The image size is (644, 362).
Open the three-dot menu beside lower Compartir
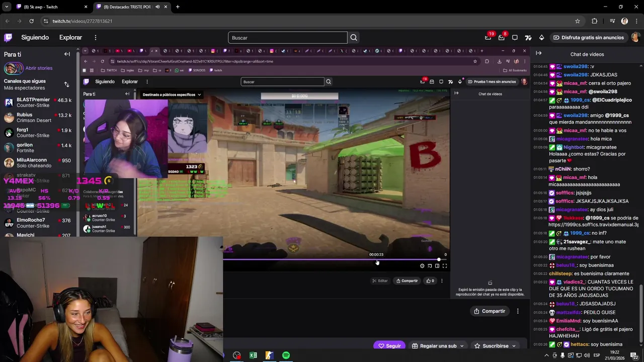(x=518, y=311)
